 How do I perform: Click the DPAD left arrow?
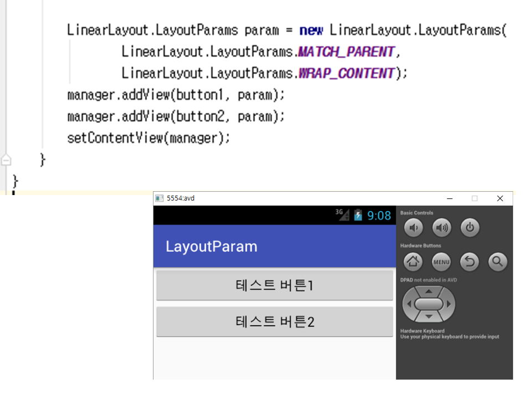point(410,304)
